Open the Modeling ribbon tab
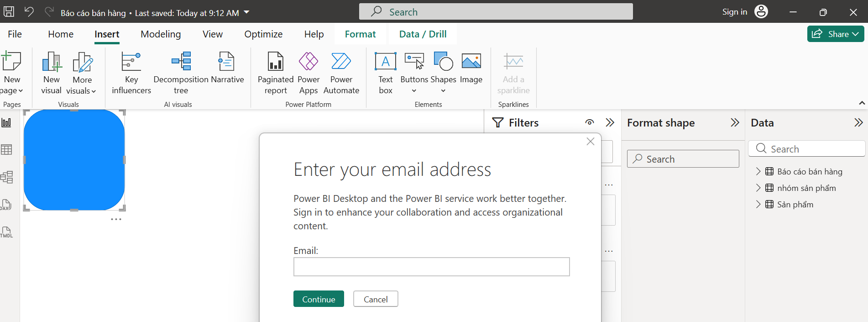The height and width of the screenshot is (322, 868). (161, 34)
